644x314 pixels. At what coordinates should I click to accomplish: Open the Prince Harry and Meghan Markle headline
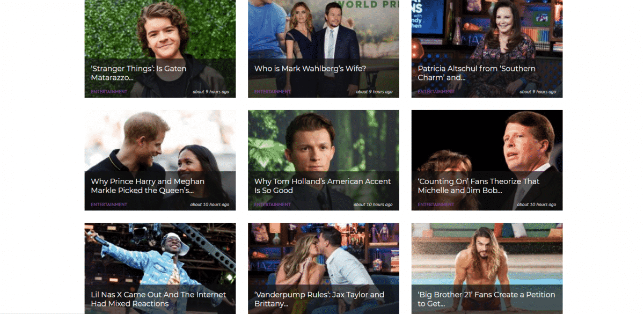(148, 186)
